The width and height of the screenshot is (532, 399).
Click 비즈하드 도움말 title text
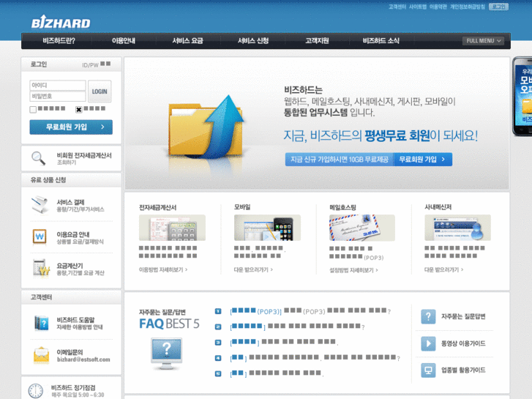click(75, 320)
